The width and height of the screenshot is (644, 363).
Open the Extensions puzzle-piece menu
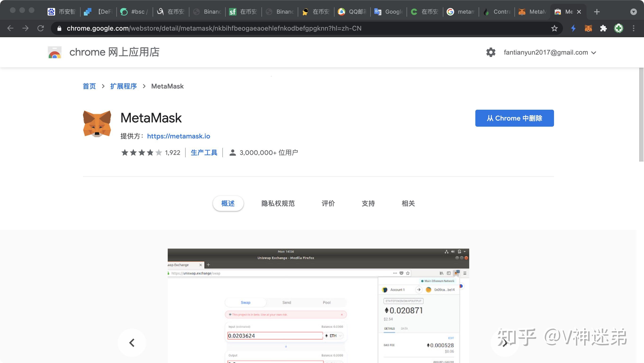(603, 28)
